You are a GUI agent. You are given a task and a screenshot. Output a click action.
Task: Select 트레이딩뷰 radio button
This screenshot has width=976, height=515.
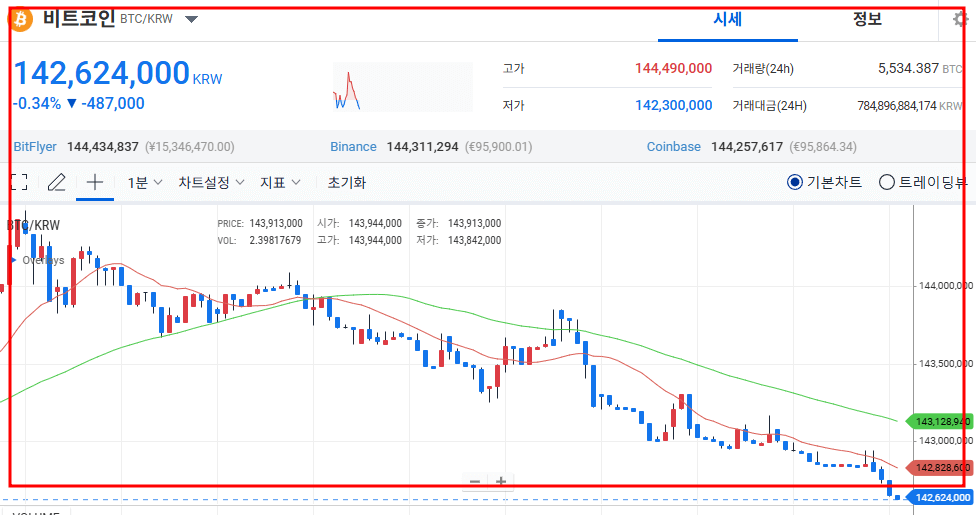click(886, 182)
